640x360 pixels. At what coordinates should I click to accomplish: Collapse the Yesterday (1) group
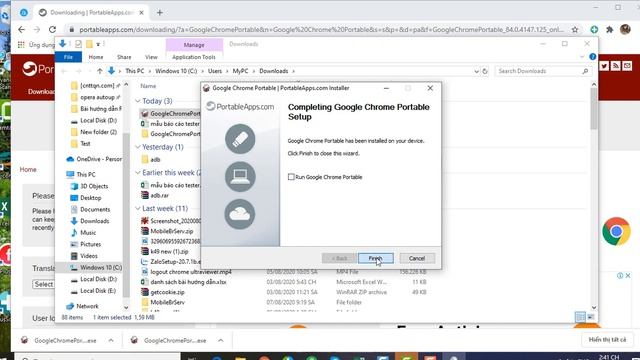(x=138, y=147)
